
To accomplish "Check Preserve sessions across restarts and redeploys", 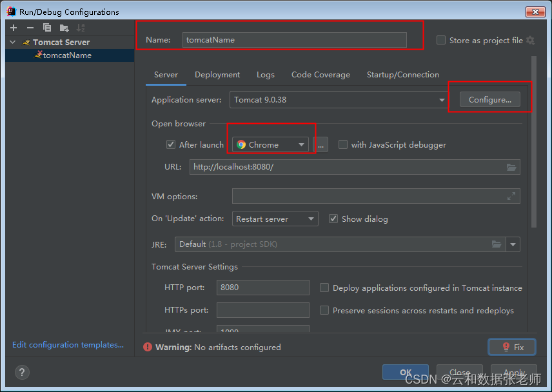I will [324, 310].
